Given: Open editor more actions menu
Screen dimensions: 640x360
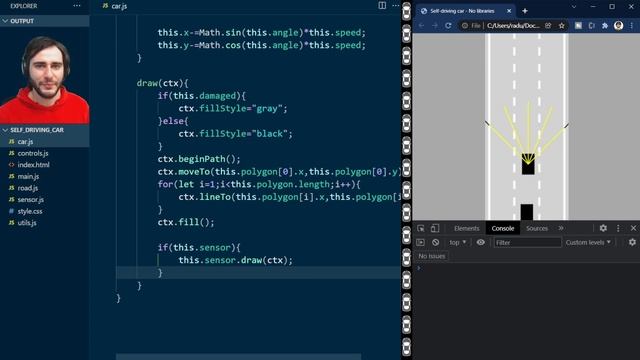Looking at the screenshot, I should pyautogui.click(x=396, y=5).
